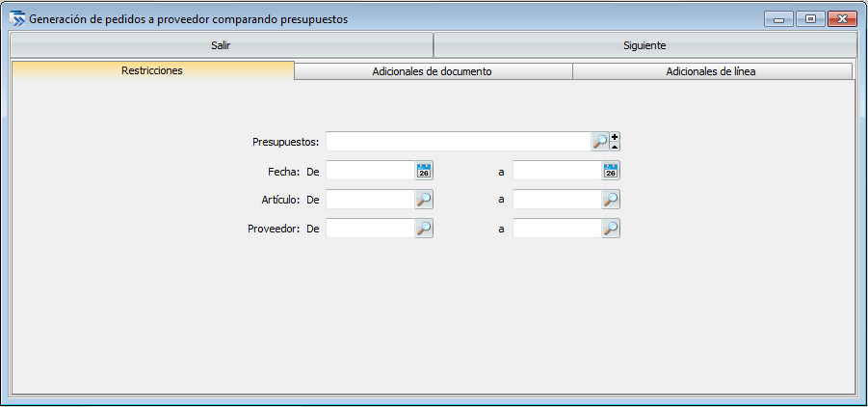Click the app icon in title bar
Image resolution: width=868 pixels, height=407 pixels.
tap(16, 18)
